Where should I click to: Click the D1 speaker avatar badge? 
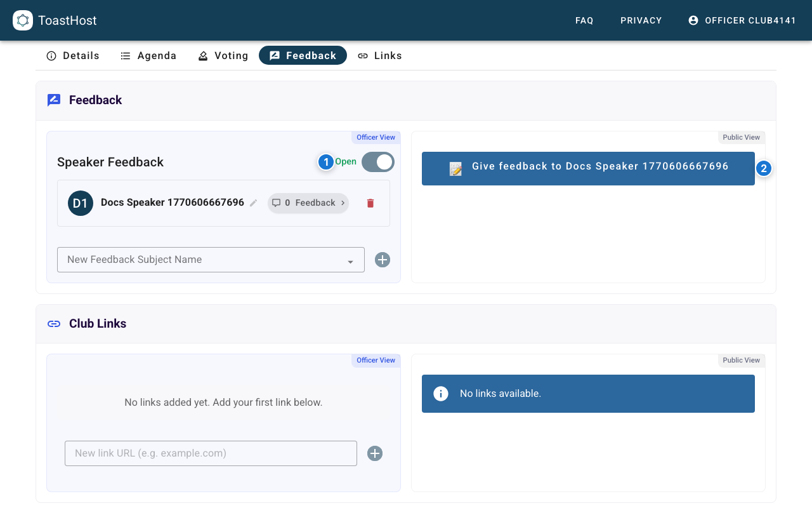click(x=81, y=203)
